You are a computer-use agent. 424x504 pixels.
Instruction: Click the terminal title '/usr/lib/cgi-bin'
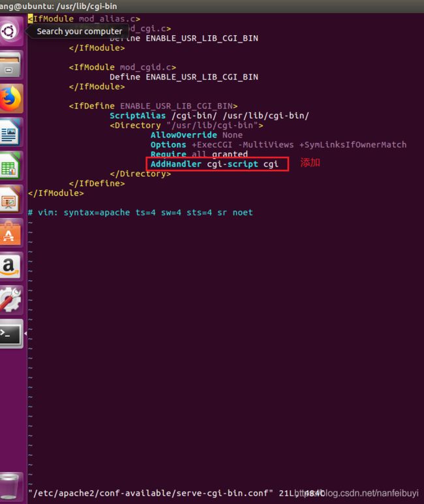point(87,6)
